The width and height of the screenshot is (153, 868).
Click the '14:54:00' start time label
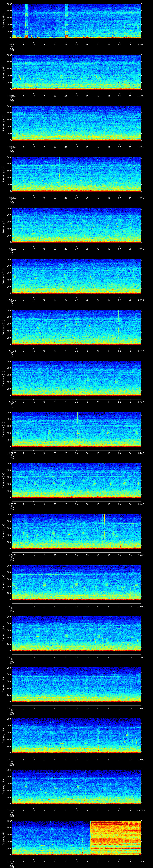pyautogui.click(x=12, y=555)
